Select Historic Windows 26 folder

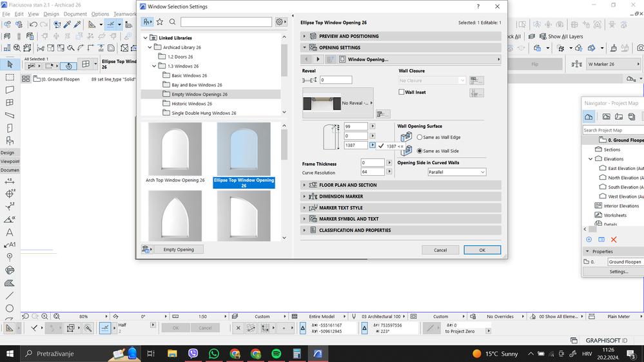pyautogui.click(x=191, y=104)
